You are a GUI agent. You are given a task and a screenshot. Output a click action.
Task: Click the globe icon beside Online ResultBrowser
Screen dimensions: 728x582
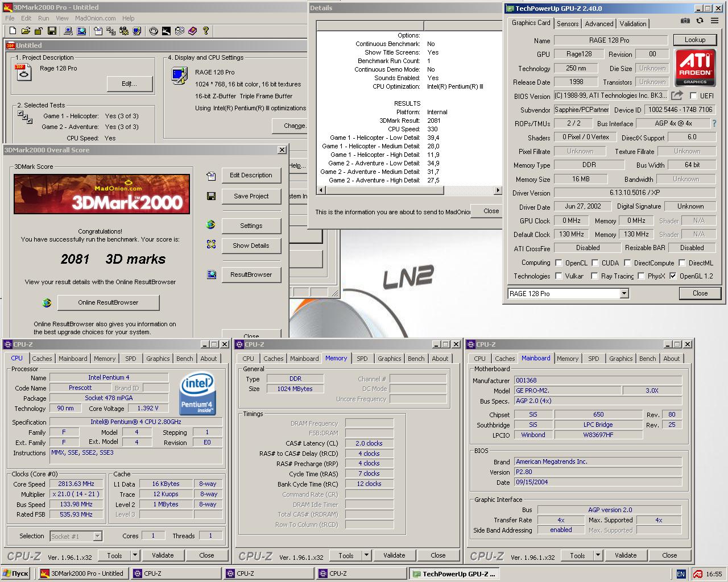point(47,302)
